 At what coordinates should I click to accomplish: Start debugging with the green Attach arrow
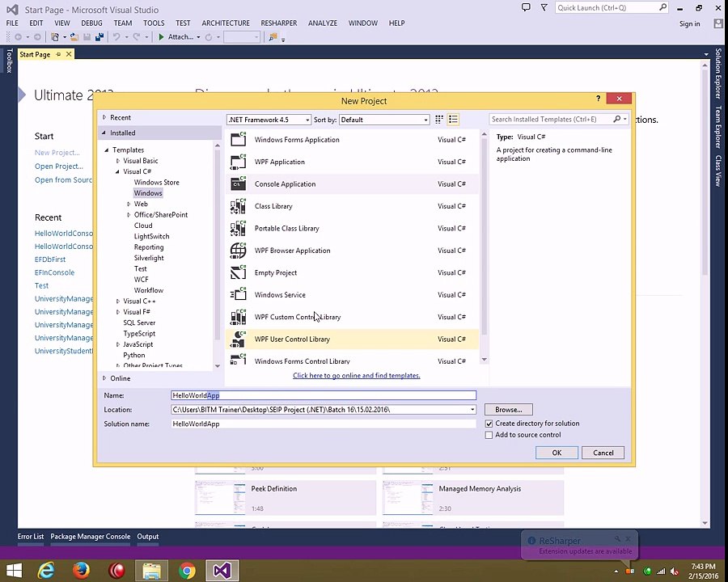pyautogui.click(x=161, y=37)
